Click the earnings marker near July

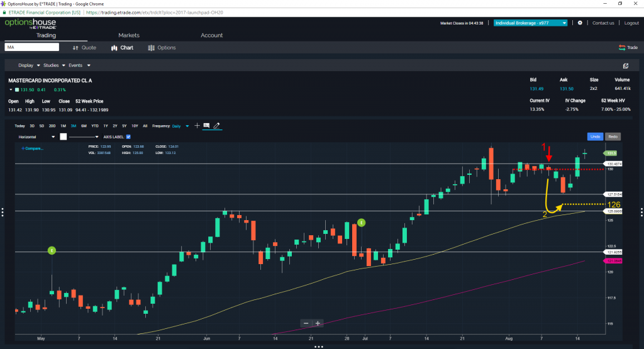pos(362,223)
